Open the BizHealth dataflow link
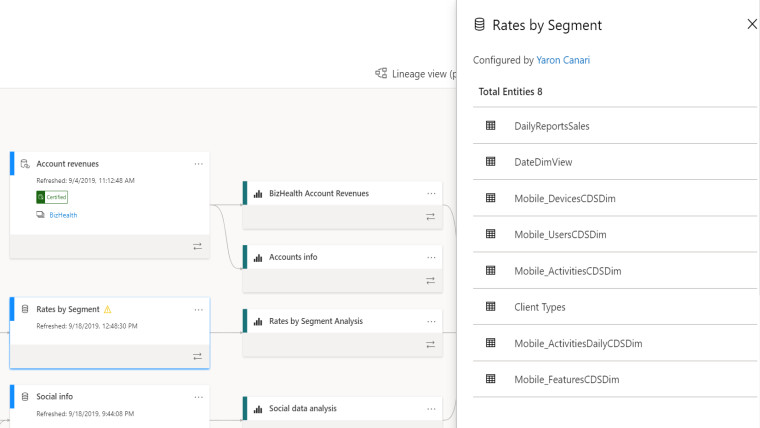Viewport: 760px width, 428px height. point(63,215)
